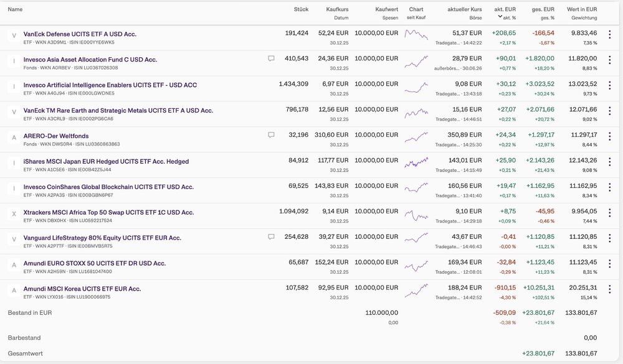Screen dimensions: 623x364
Task: Open comment icon on ARERO-Der Weltfonds row
Action: point(271,135)
